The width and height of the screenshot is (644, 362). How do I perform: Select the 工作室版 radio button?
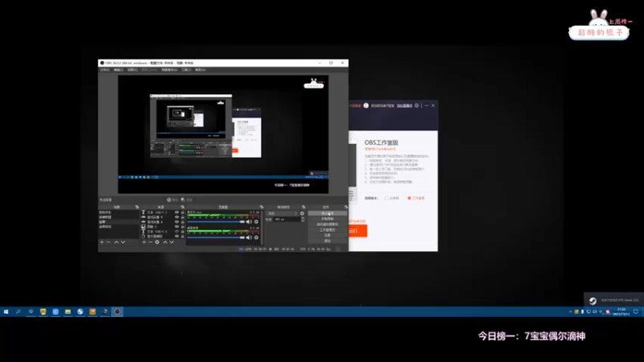[409, 198]
